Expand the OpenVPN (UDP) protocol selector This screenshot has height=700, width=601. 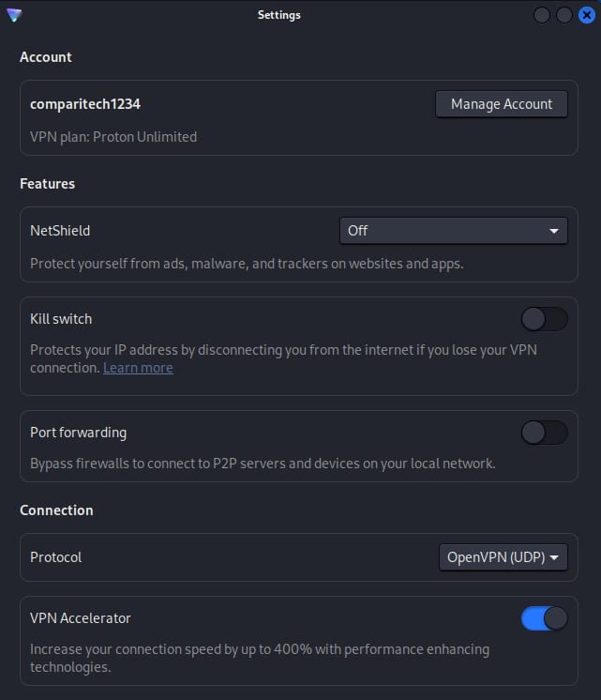(x=503, y=557)
